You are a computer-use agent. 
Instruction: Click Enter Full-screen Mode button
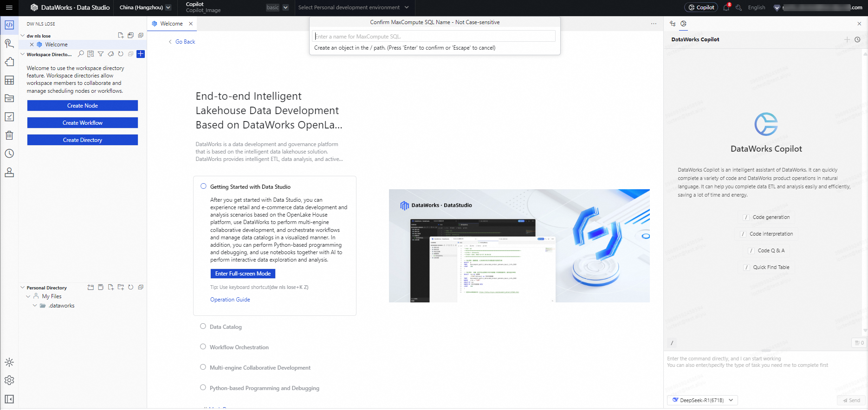pyautogui.click(x=243, y=274)
